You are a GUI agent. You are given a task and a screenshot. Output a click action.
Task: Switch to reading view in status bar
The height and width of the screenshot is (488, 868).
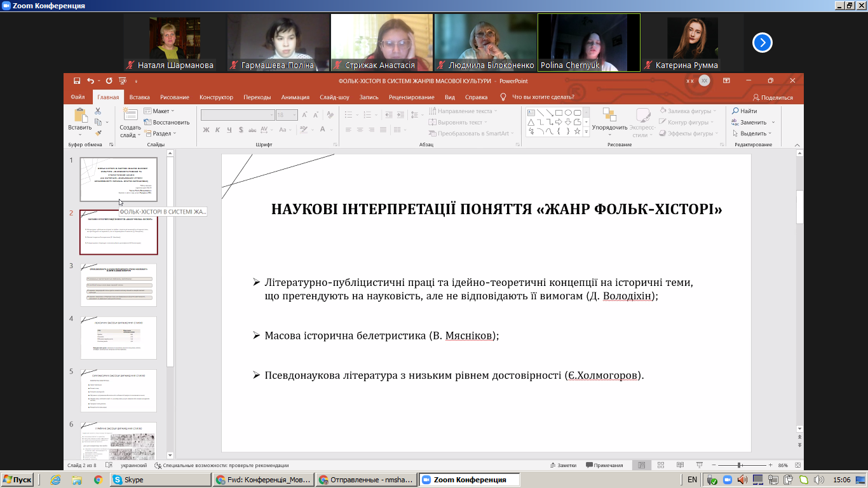[680, 465]
